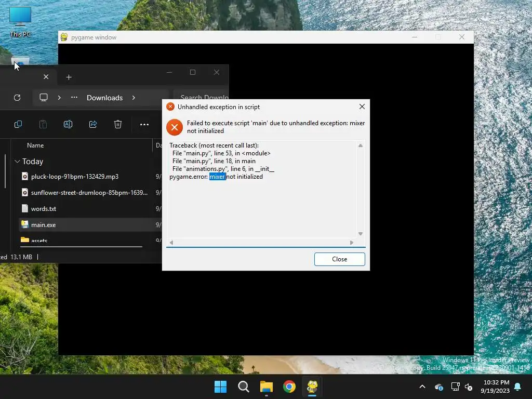Click the PC monitor icon in address bar
This screenshot has height=399, width=532.
[x=44, y=98]
